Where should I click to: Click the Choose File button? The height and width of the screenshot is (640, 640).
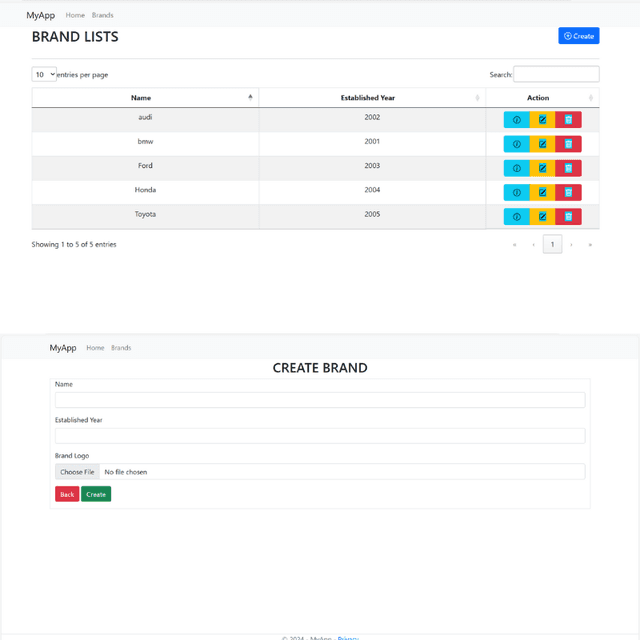click(77, 472)
